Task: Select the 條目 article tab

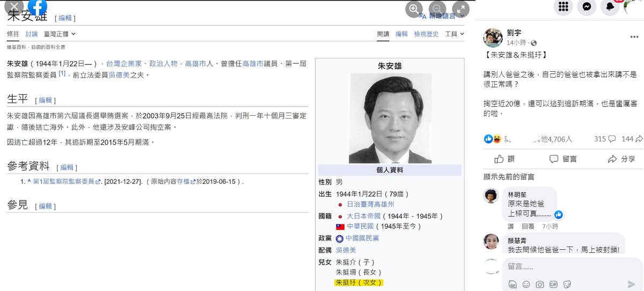Action: pyautogui.click(x=13, y=34)
